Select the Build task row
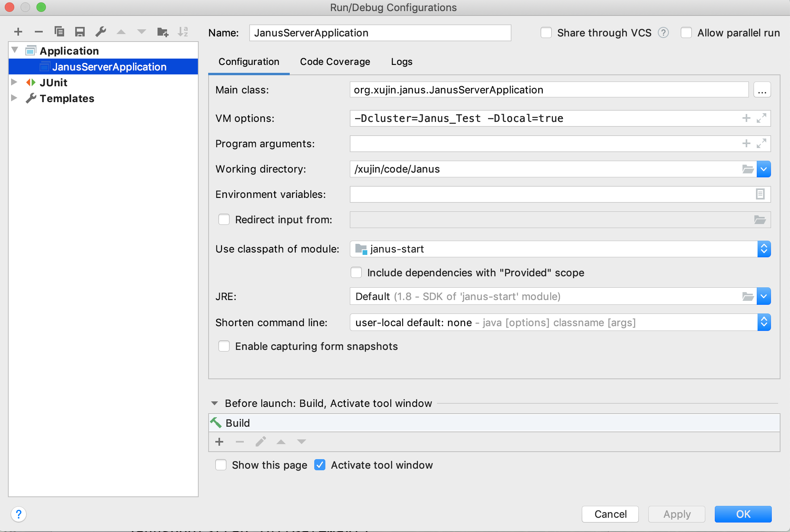Viewport: 790px width, 532px height. click(x=494, y=423)
